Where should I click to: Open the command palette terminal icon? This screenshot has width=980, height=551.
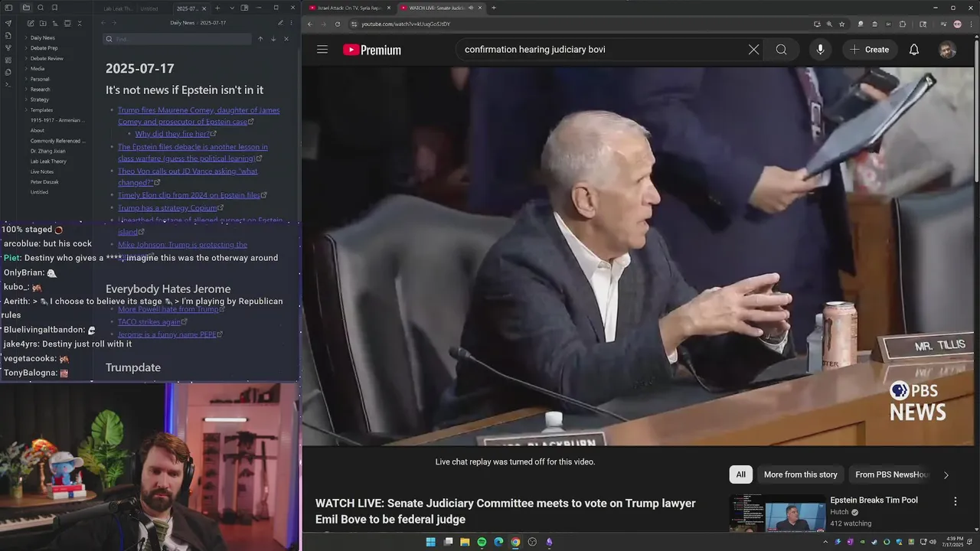pyautogui.click(x=8, y=84)
